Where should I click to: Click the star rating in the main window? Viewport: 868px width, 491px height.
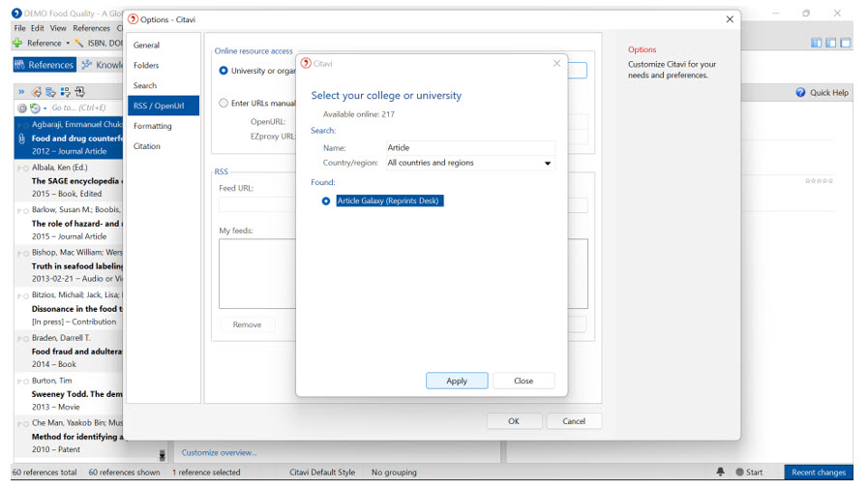[819, 181]
